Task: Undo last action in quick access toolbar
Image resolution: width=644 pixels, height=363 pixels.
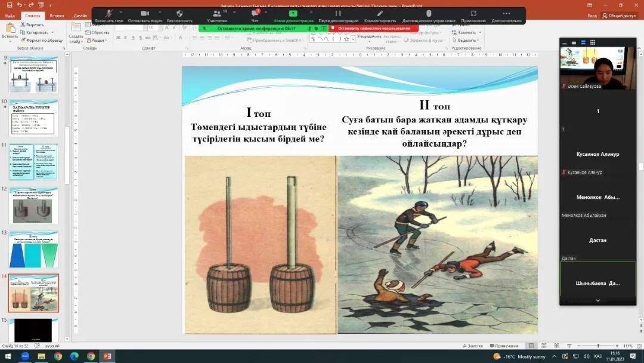Action: pyautogui.click(x=20, y=5)
